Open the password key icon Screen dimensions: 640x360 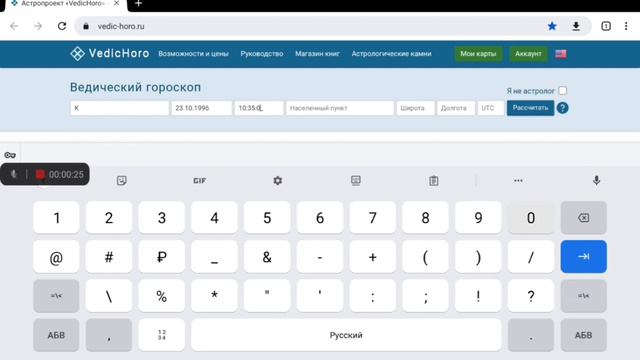tap(10, 155)
